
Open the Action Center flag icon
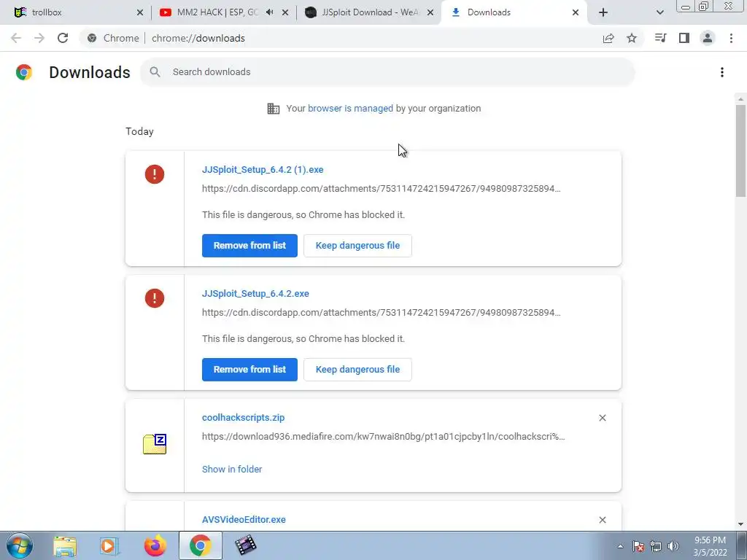[x=638, y=547]
